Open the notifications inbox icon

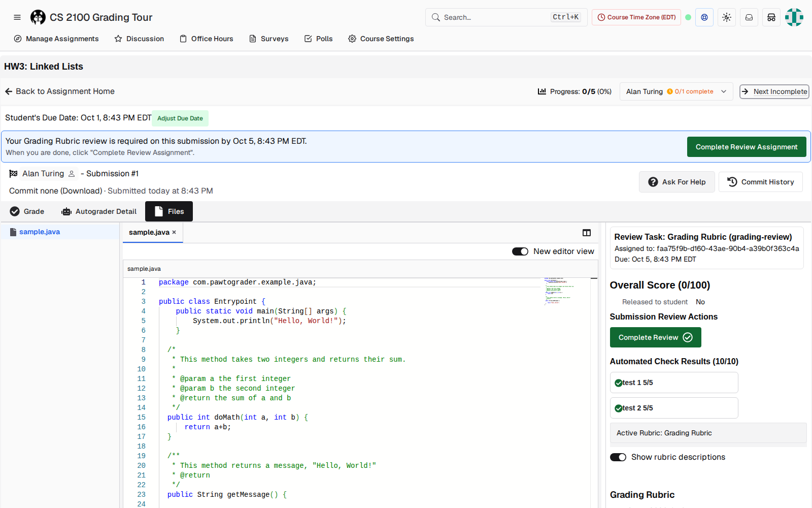(749, 17)
